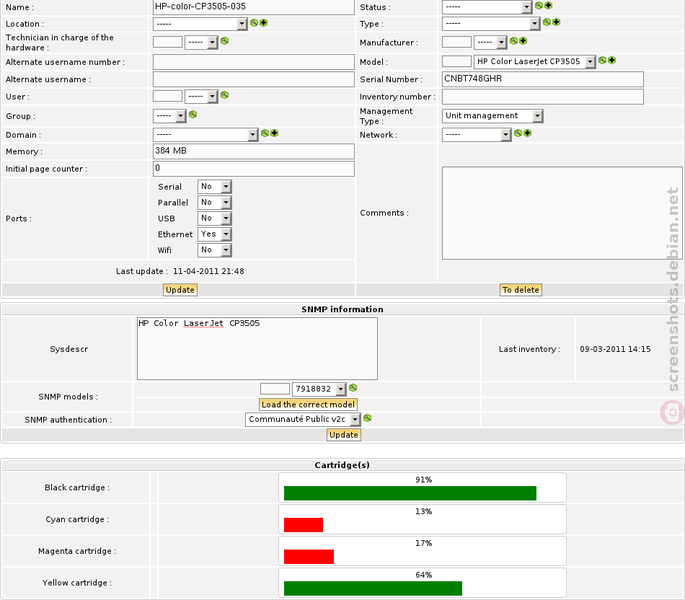The width and height of the screenshot is (685, 600).
Task: Change the Wifi port dropdown
Action: coord(214,250)
